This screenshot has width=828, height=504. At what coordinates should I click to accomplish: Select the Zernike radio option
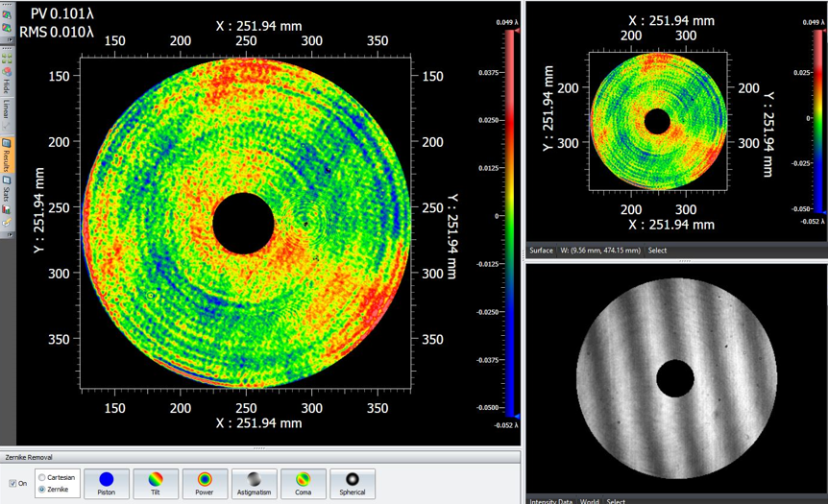(x=41, y=490)
